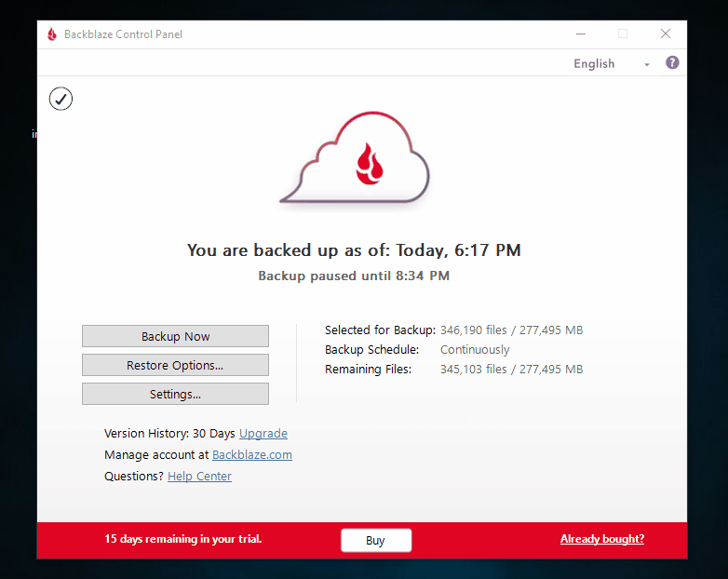728x579 pixels.
Task: Open Restore Options
Action: coord(176,365)
